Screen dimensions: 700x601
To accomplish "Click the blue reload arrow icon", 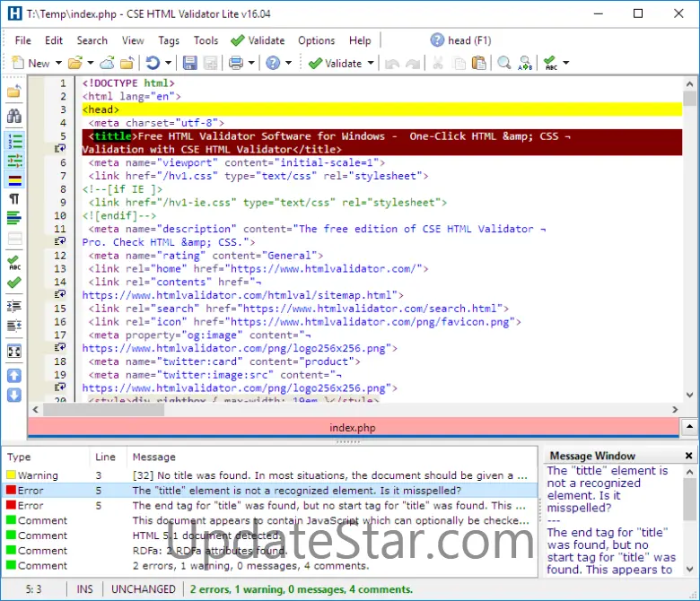I will click(x=153, y=63).
